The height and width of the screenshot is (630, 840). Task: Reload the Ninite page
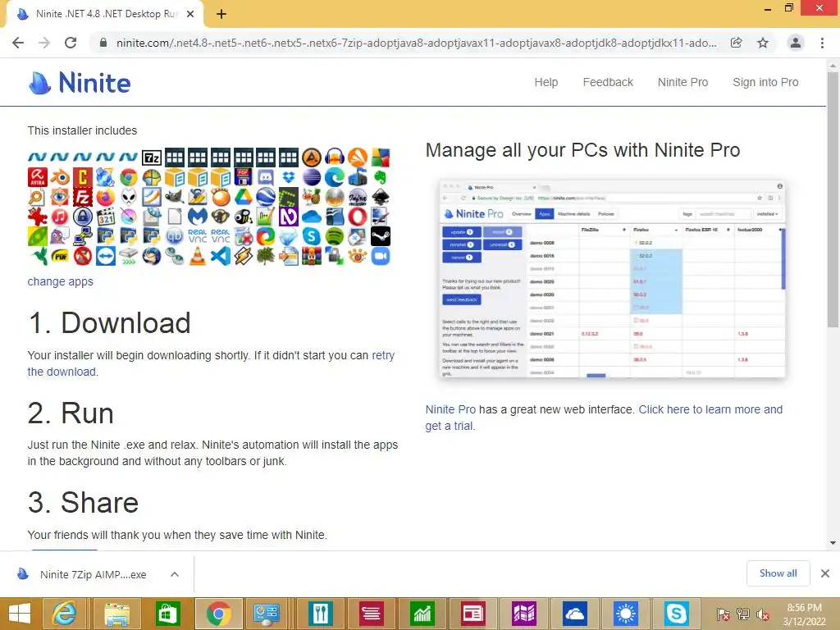(71, 43)
